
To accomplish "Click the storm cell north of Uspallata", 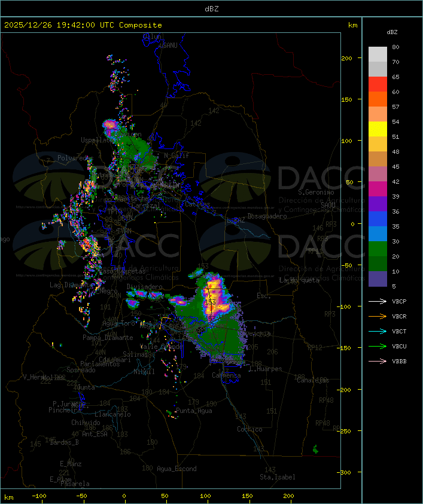I will [x=110, y=125].
